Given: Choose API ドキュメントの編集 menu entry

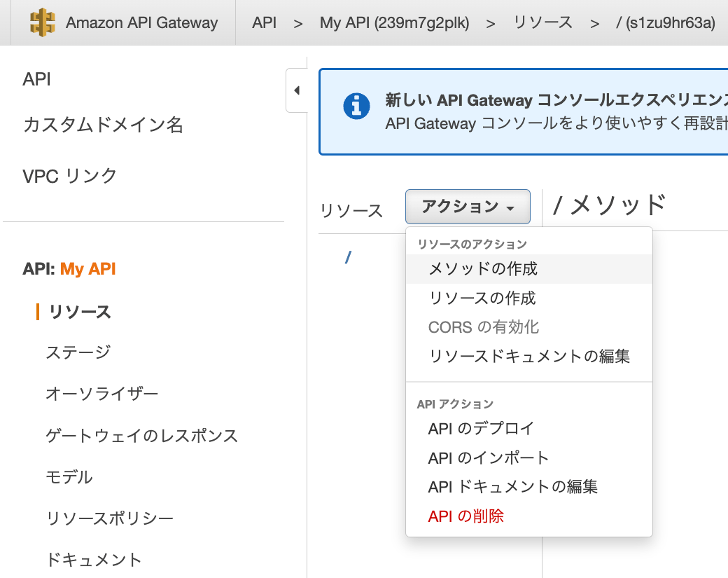Looking at the screenshot, I should [x=528, y=487].
